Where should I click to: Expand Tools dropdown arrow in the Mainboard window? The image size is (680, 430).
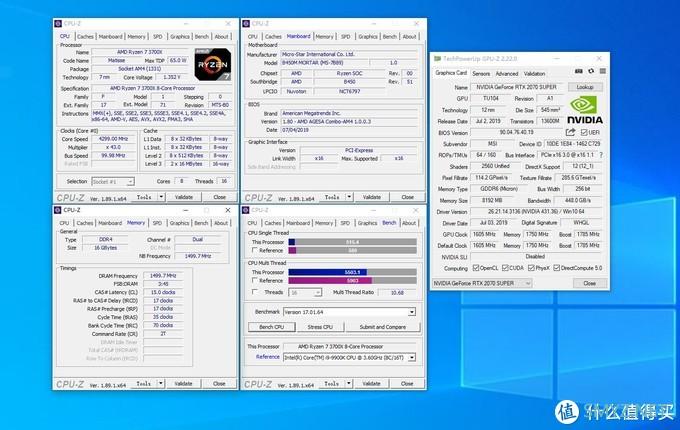pyautogui.click(x=349, y=197)
